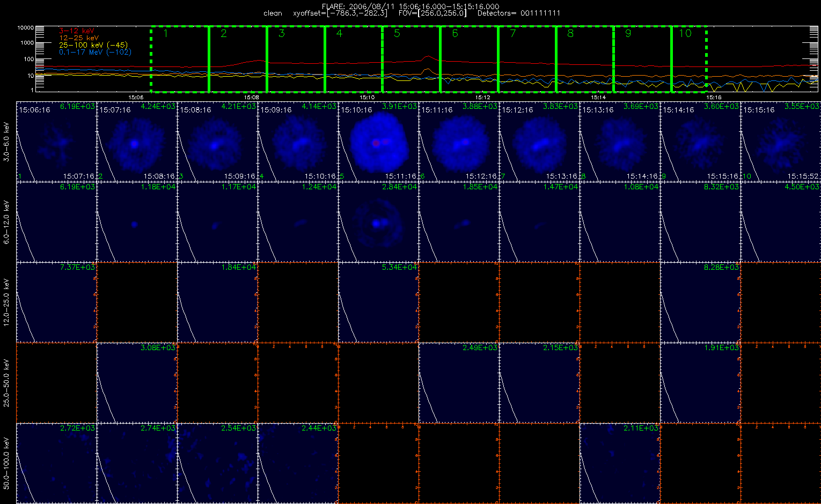Open the 25-50 keV image labeled 3.08E+03
The width and height of the screenshot is (821, 504).
(137, 383)
